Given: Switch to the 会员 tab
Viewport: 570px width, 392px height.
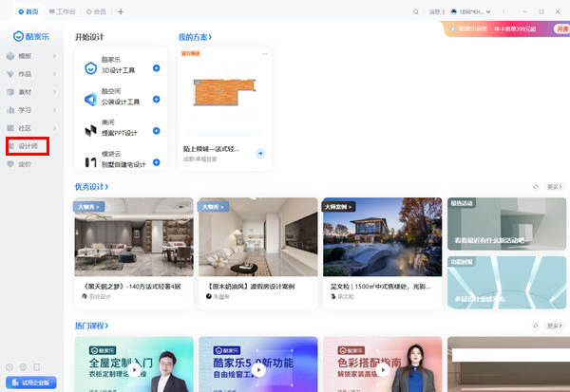Looking at the screenshot, I should click(x=96, y=11).
